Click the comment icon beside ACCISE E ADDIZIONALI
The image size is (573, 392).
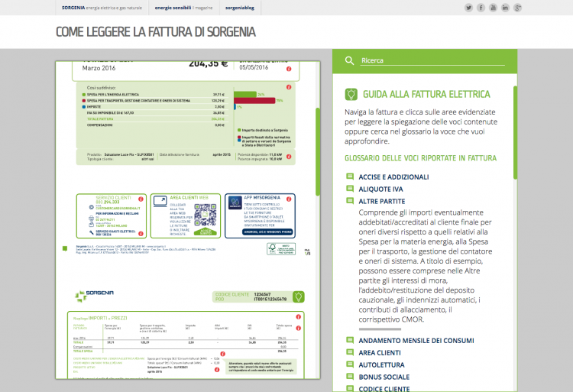click(350, 177)
